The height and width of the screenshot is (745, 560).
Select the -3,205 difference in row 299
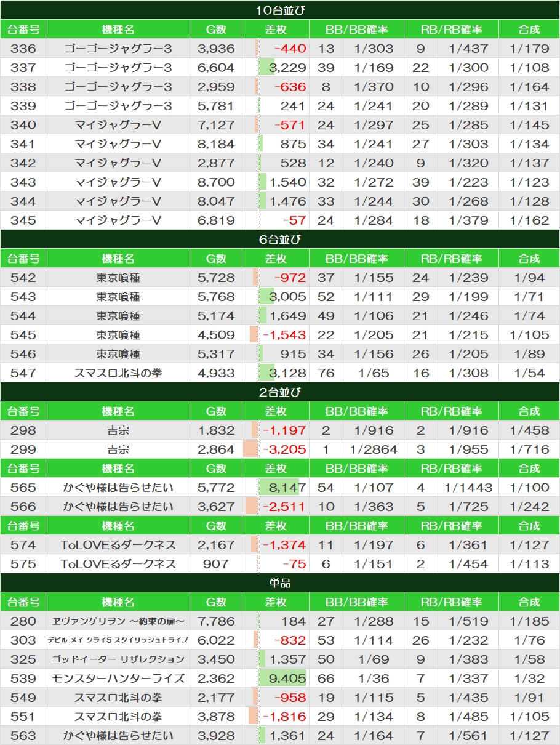point(284,449)
